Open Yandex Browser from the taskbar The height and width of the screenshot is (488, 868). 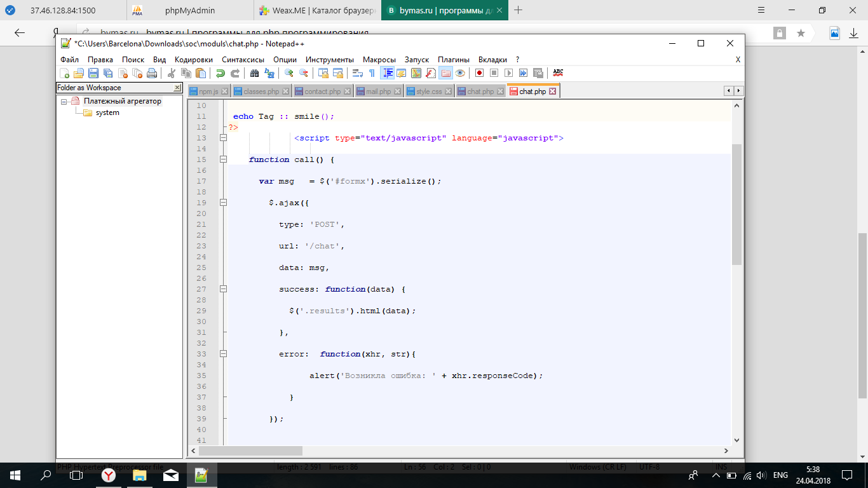109,475
